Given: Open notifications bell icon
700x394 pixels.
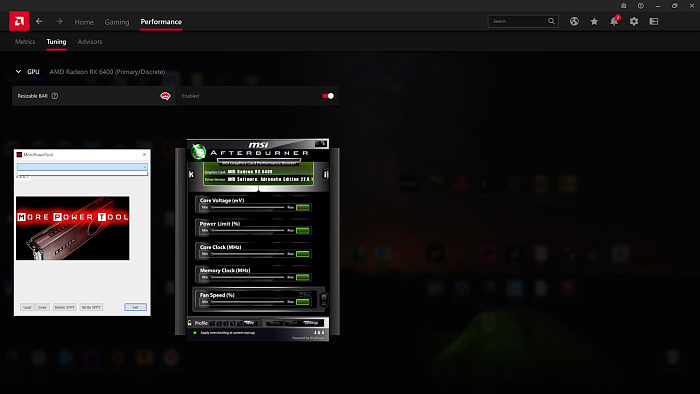Looking at the screenshot, I should 614,21.
